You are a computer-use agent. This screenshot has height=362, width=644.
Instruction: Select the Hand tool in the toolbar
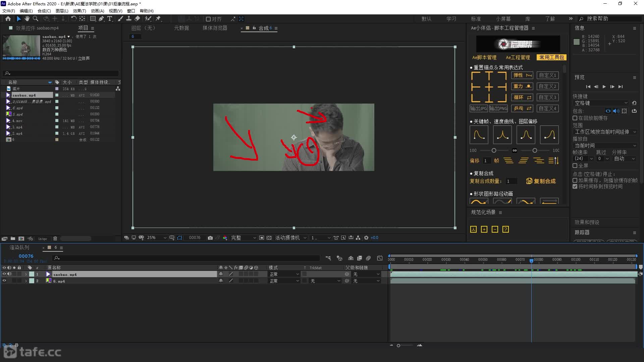[x=27, y=19]
